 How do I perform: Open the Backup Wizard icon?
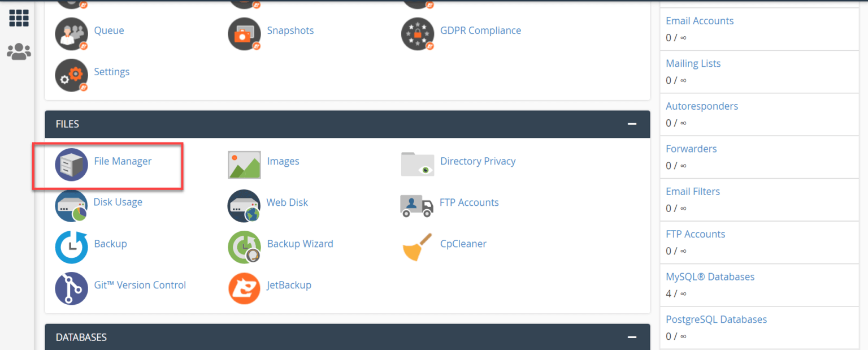click(244, 247)
